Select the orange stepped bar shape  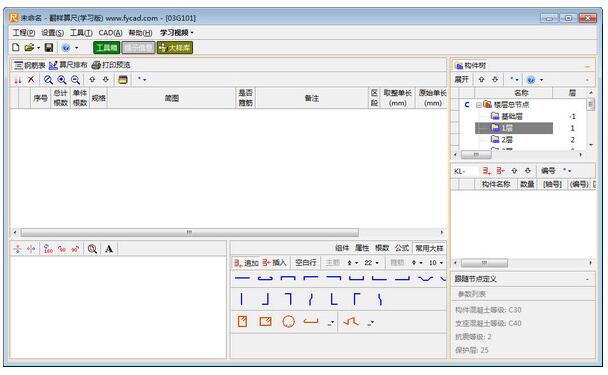(351, 321)
